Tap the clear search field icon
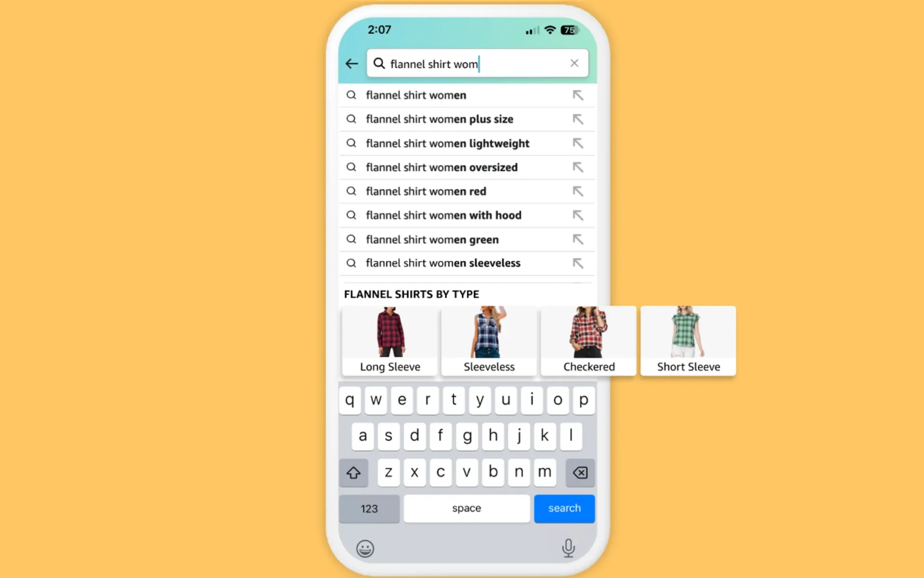This screenshot has width=924, height=578. (574, 63)
